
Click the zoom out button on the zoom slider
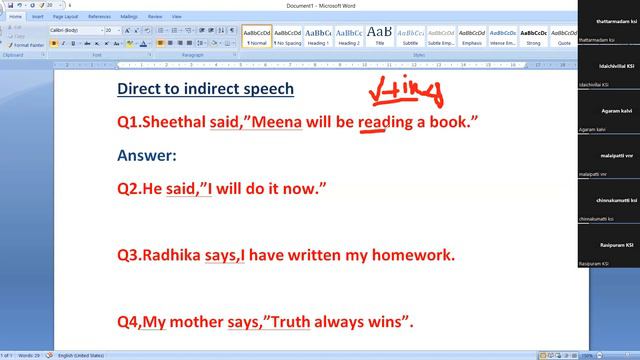coord(600,356)
